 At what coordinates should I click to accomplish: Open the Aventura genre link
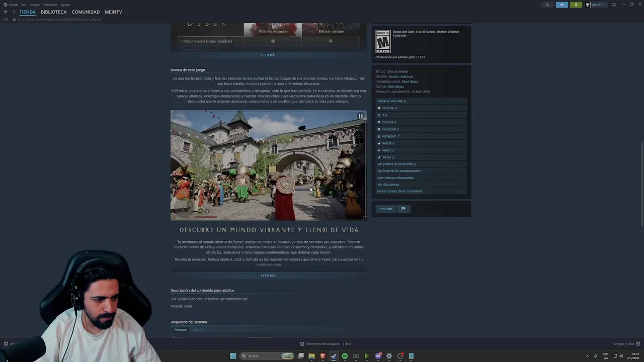[x=407, y=76]
